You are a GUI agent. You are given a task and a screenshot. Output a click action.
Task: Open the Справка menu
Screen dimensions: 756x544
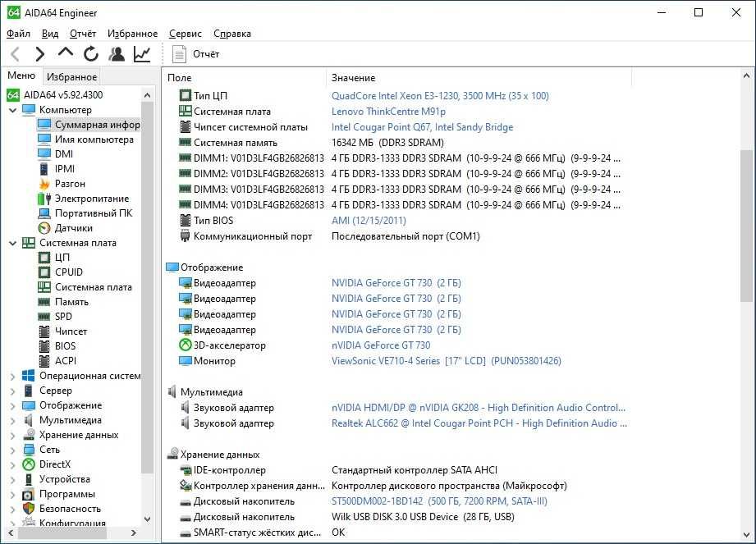click(232, 34)
